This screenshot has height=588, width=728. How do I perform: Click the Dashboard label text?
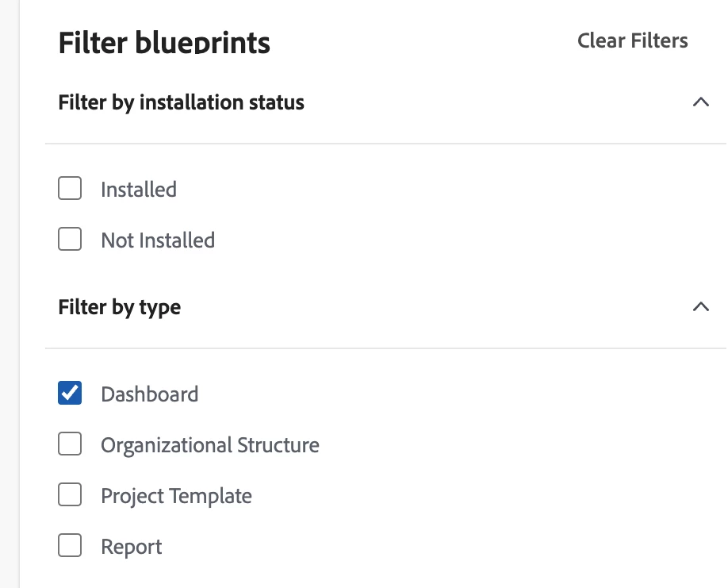coord(149,394)
